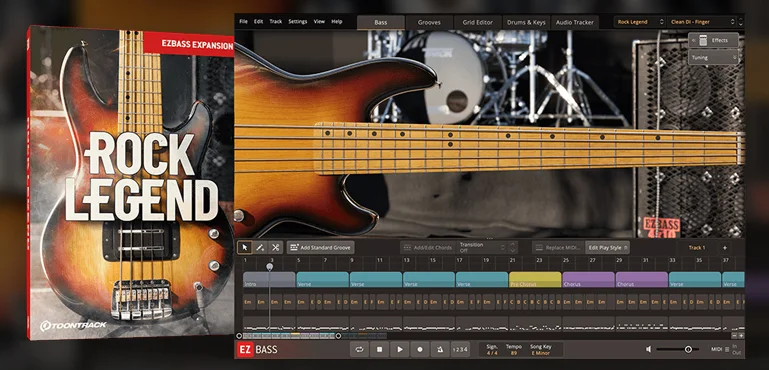
Task: Switch to the Grooves tab
Action: click(429, 22)
